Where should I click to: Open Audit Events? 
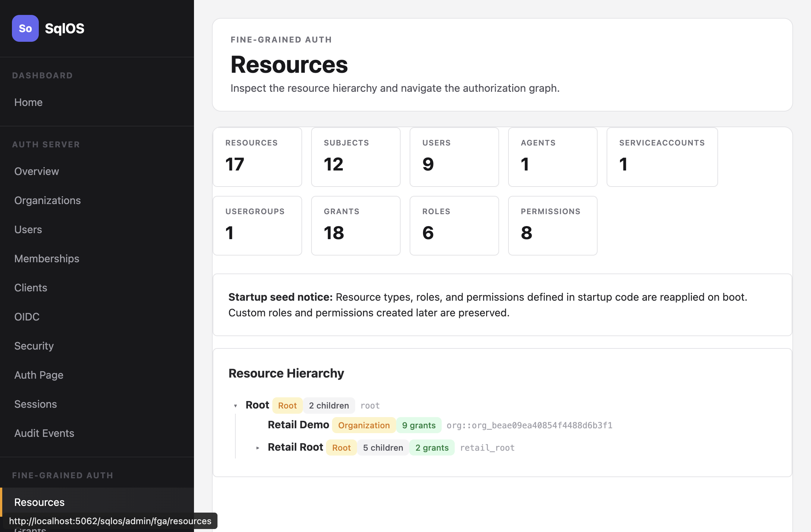(44, 433)
